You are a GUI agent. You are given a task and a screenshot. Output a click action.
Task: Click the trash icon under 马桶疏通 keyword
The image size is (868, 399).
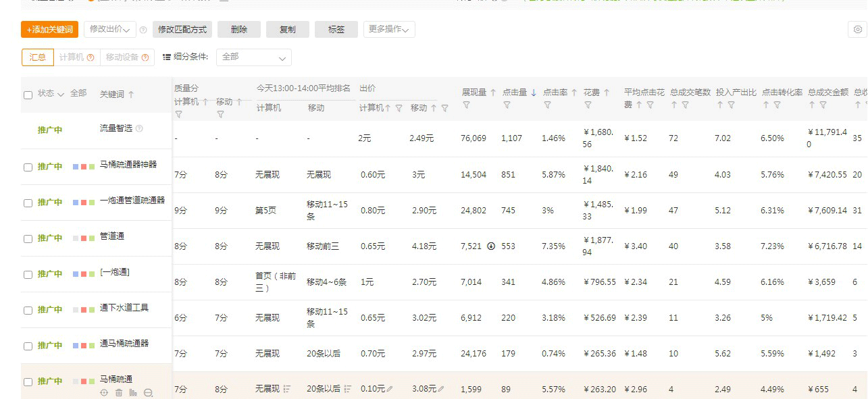click(x=119, y=392)
